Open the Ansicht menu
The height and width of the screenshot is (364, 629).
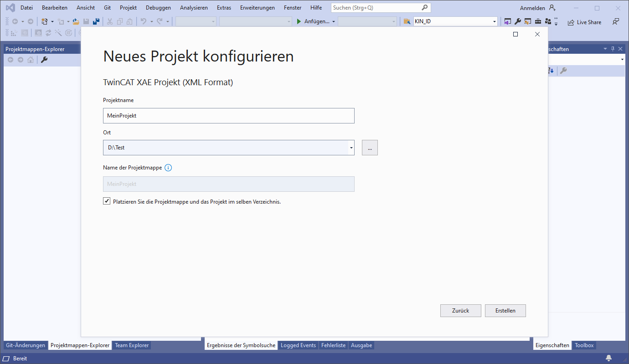pos(86,8)
